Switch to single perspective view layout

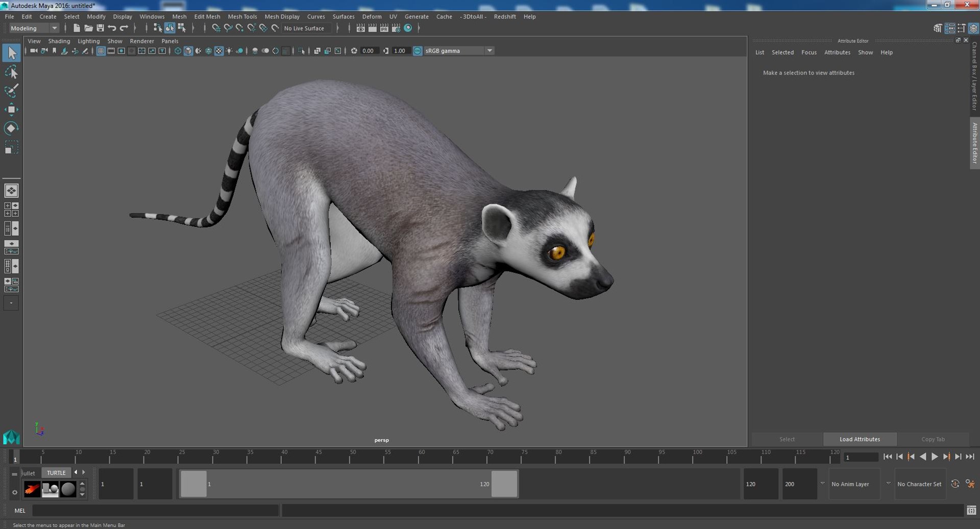tap(11, 191)
